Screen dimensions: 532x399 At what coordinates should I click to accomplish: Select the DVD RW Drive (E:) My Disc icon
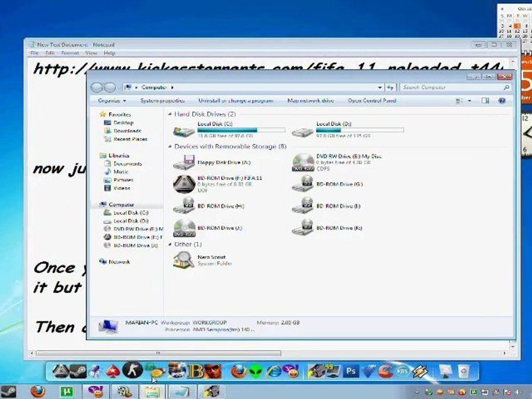pos(303,162)
